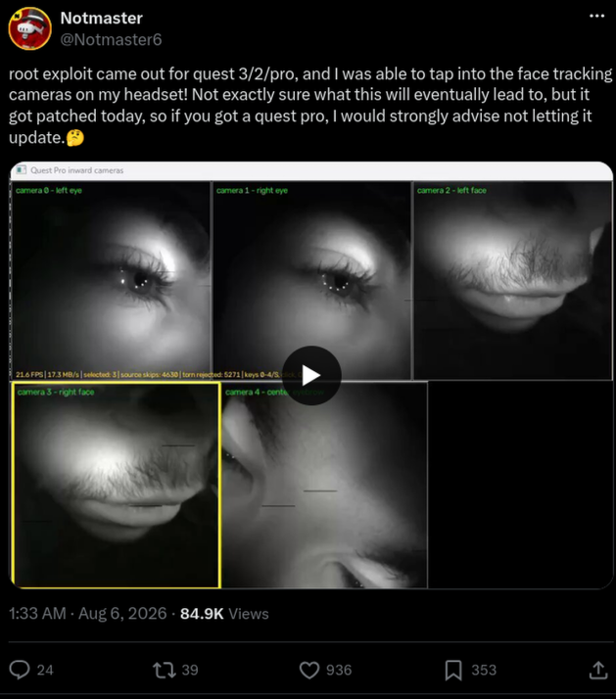Open the three-dot more options menu

(x=596, y=16)
